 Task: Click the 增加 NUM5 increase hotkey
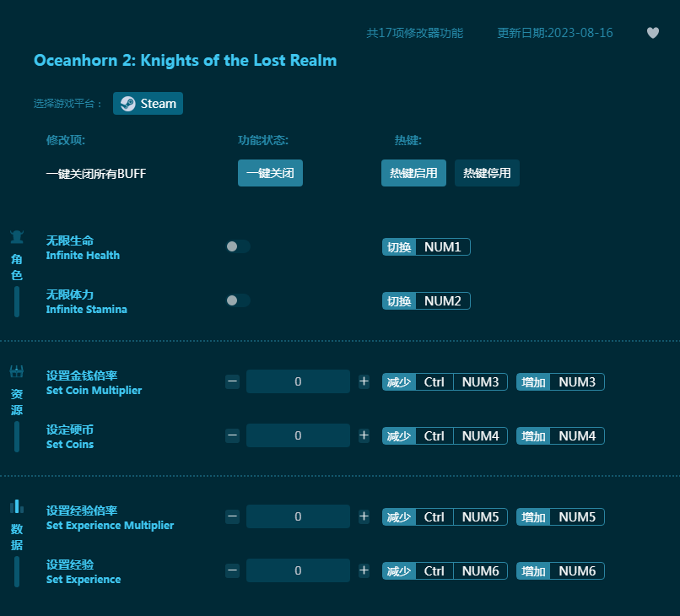coord(560,517)
